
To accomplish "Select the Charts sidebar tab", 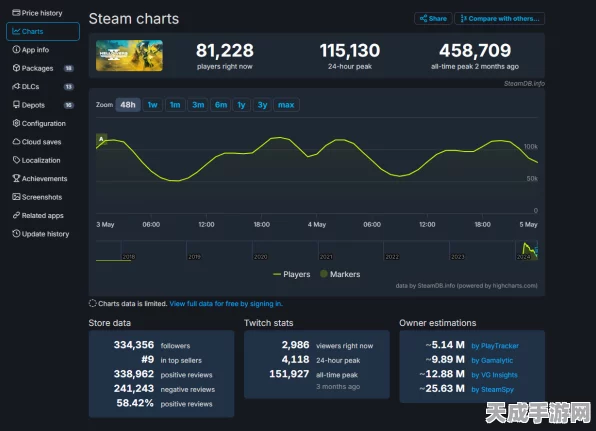I will coord(43,31).
